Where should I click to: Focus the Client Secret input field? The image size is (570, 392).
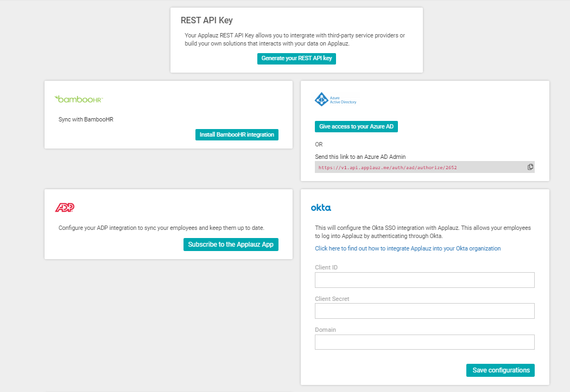coord(425,311)
